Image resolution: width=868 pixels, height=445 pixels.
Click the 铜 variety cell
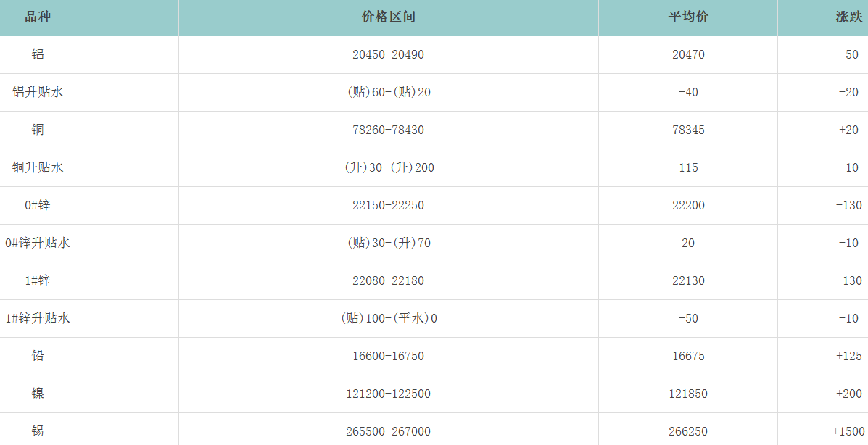pos(38,130)
